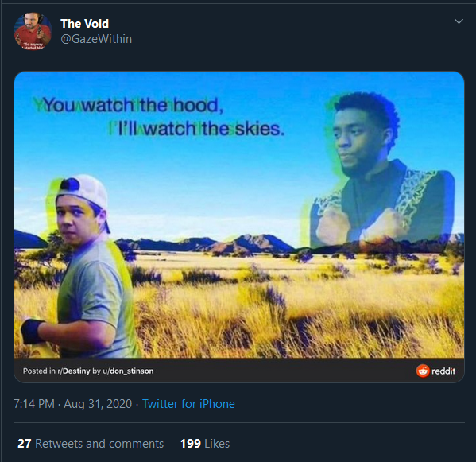Click "You watch the hood," meme text
The height and width of the screenshot is (462, 476).
pyautogui.click(x=129, y=105)
